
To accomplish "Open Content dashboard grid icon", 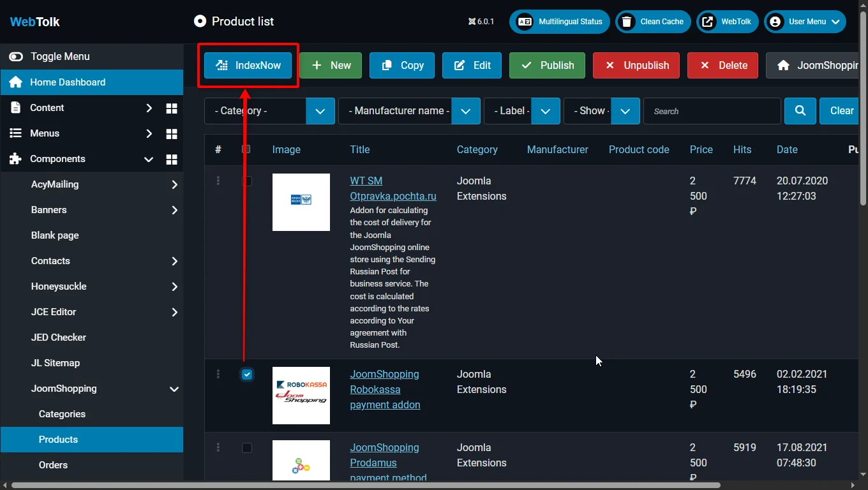I will [171, 108].
